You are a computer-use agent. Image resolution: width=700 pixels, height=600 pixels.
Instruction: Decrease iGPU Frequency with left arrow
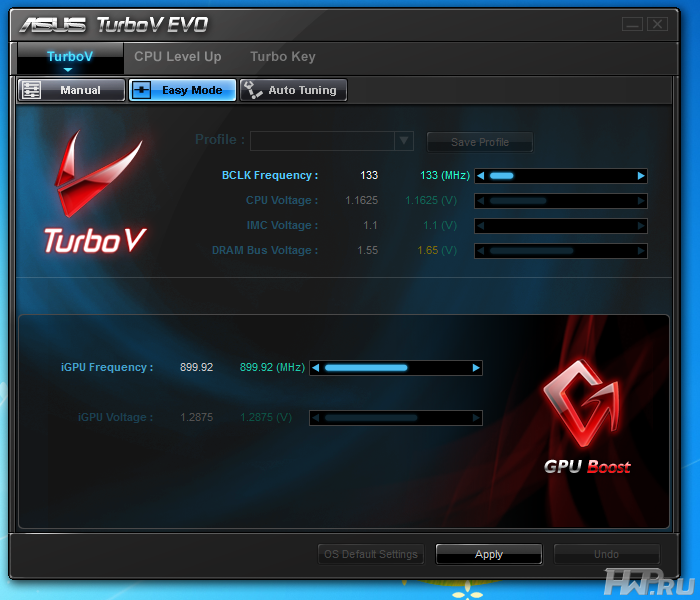(x=316, y=368)
